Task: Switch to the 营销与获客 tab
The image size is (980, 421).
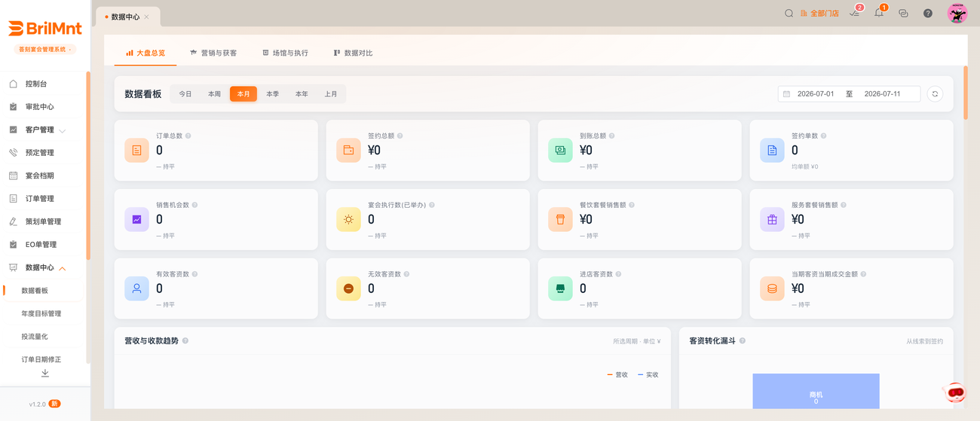Action: (x=213, y=53)
